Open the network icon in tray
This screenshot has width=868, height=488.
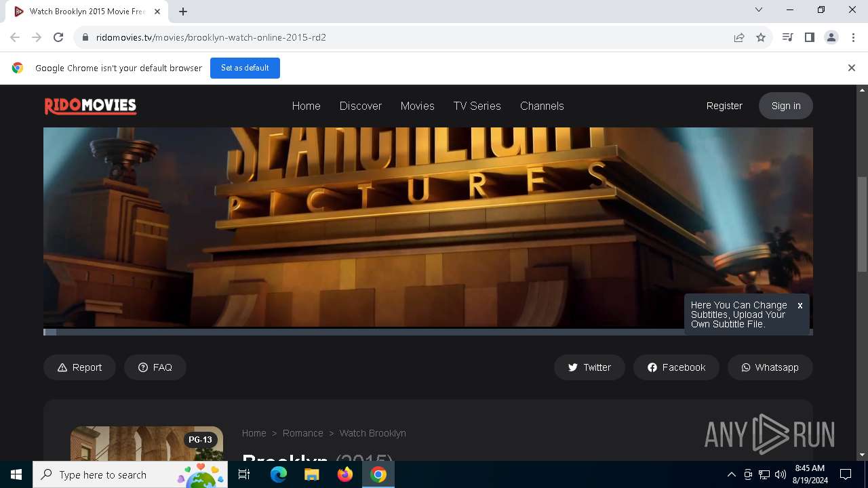tap(764, 474)
